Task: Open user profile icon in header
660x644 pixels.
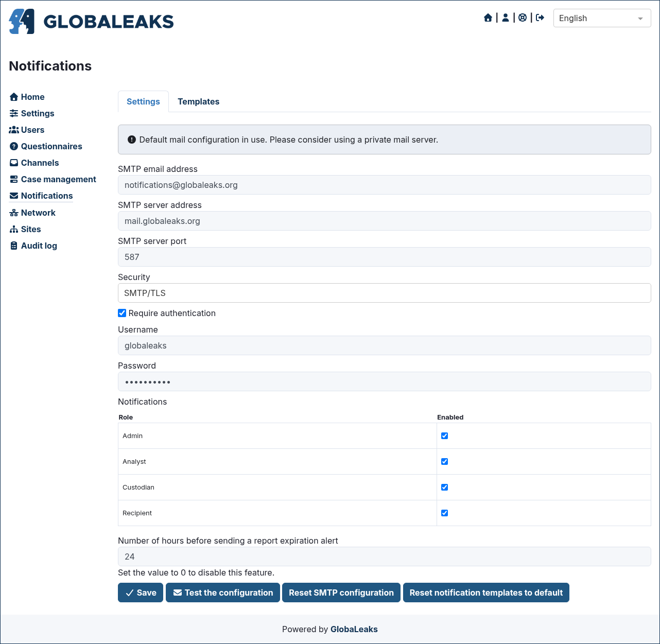Action: (506, 18)
